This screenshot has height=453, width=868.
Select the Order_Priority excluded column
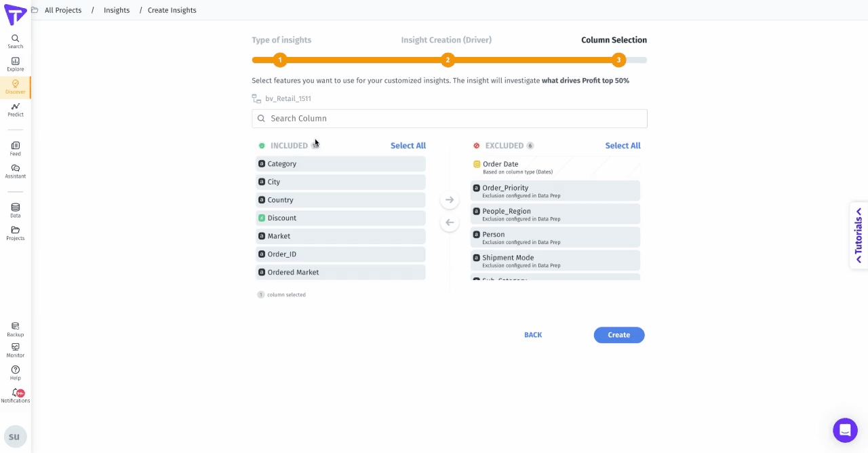click(555, 191)
